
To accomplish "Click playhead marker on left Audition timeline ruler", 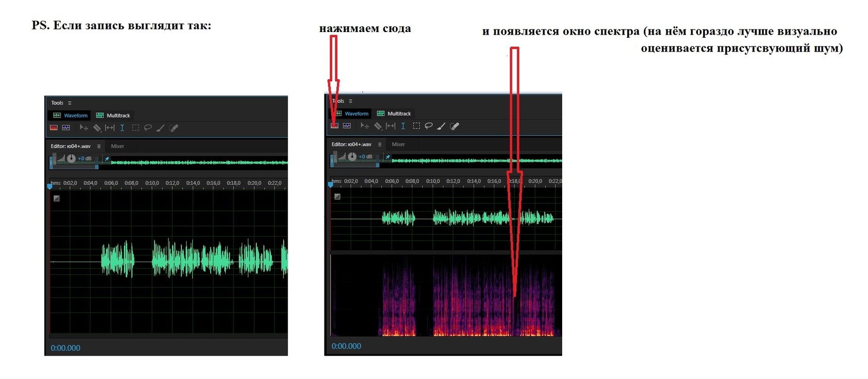I will pyautogui.click(x=50, y=186).
